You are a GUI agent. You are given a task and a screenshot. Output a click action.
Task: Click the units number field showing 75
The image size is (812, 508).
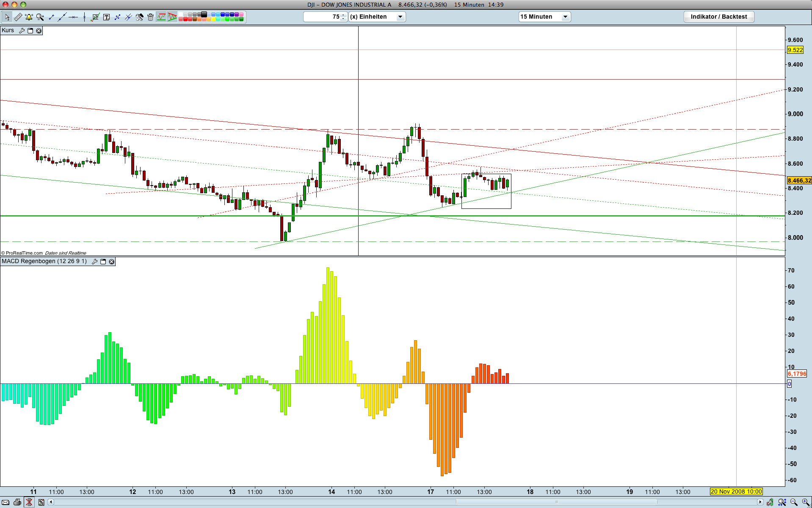coord(322,17)
